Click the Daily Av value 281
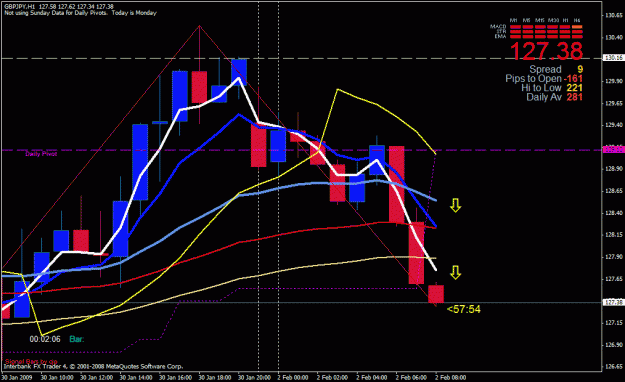 (574, 97)
